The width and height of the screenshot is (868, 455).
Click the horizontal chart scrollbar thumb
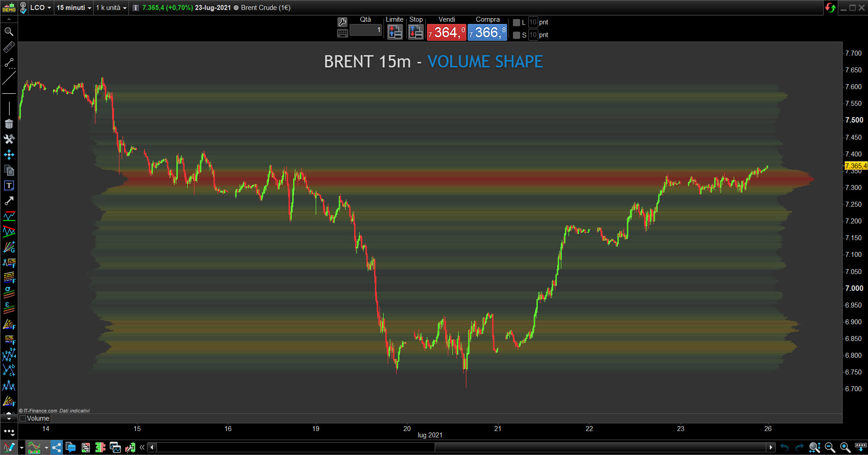pos(600,448)
